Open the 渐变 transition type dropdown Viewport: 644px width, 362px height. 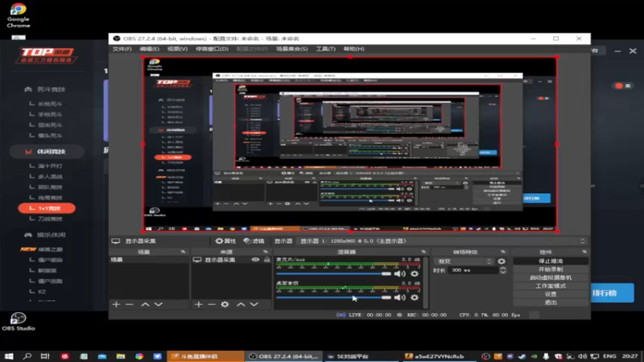click(464, 261)
